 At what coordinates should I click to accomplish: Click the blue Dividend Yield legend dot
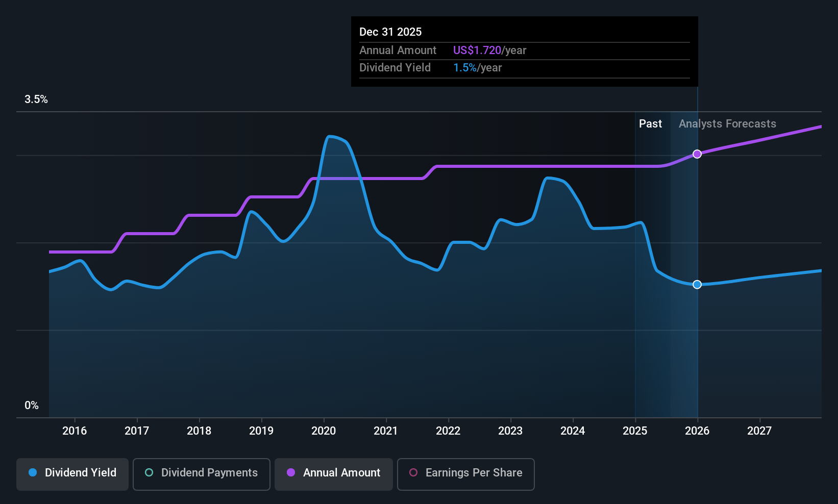tap(33, 472)
